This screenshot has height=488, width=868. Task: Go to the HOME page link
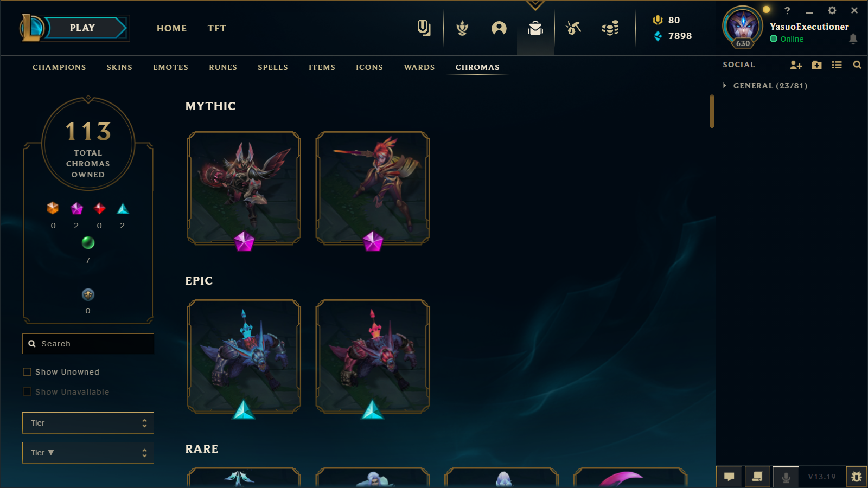[171, 28]
